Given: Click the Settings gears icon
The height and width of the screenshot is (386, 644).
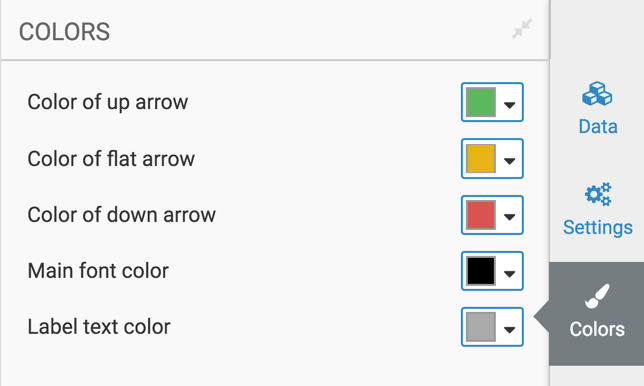Looking at the screenshot, I should (598, 194).
